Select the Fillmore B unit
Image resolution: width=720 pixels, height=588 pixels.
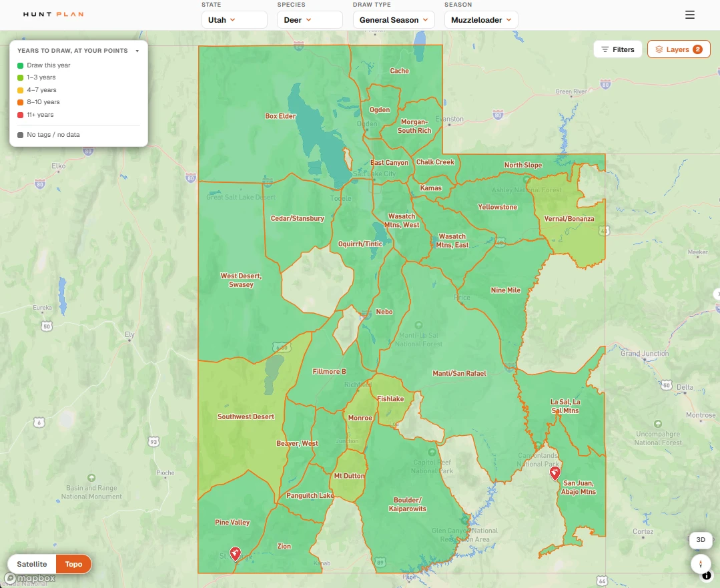(329, 372)
